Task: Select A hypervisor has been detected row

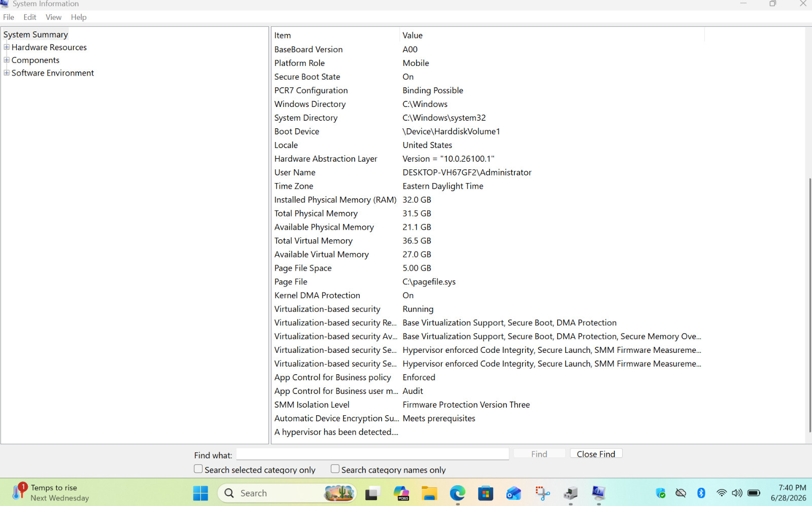Action: tap(488, 432)
